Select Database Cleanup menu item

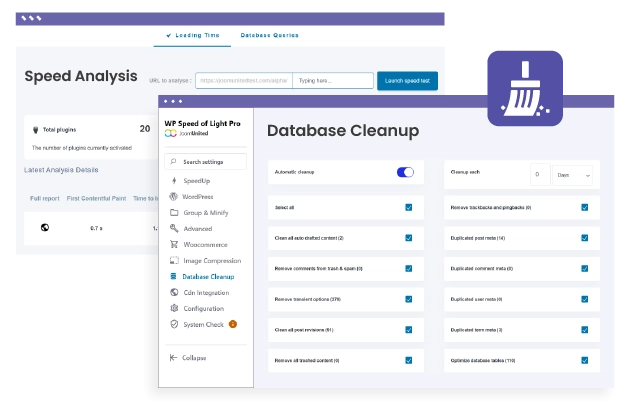tap(206, 276)
